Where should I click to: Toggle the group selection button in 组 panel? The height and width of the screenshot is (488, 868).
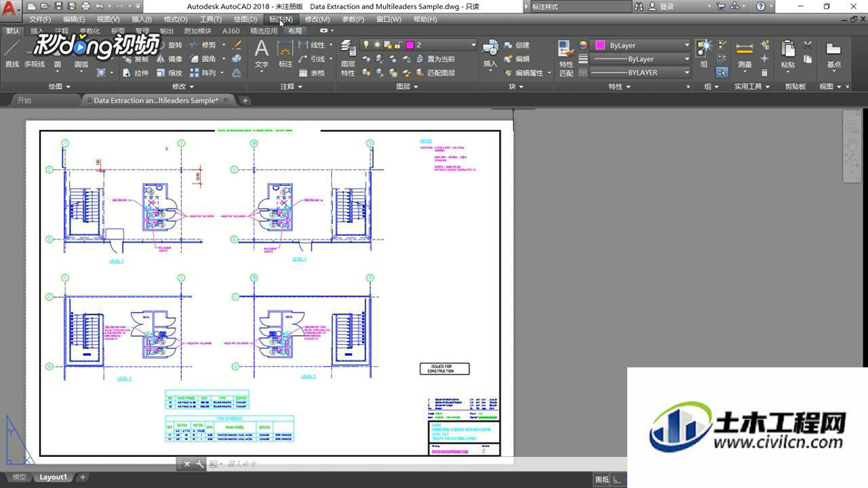[722, 73]
